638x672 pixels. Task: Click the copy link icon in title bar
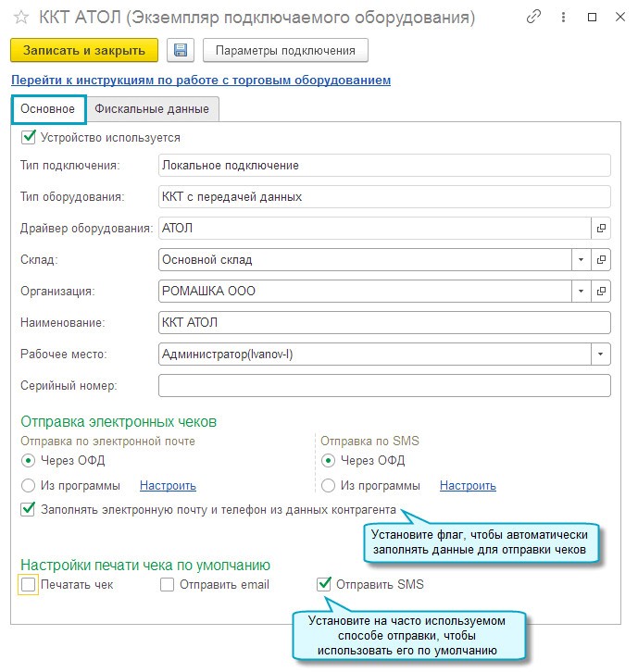533,17
